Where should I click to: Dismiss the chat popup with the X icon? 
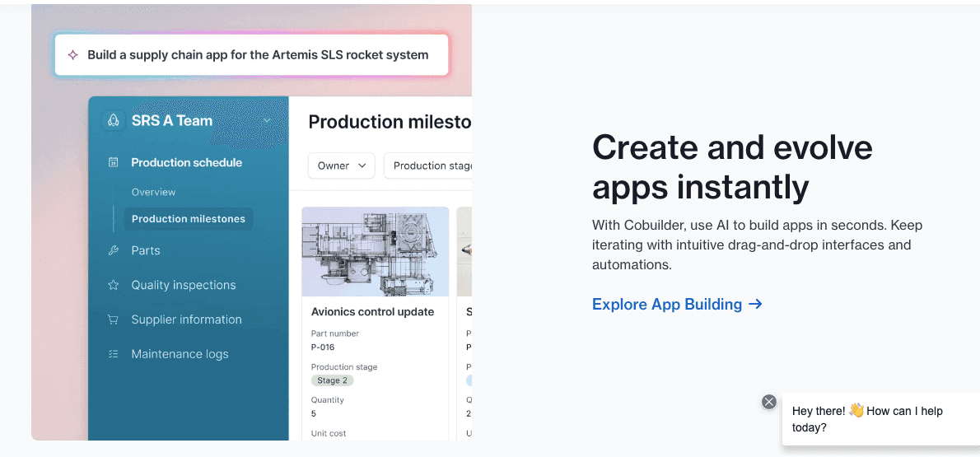[769, 402]
